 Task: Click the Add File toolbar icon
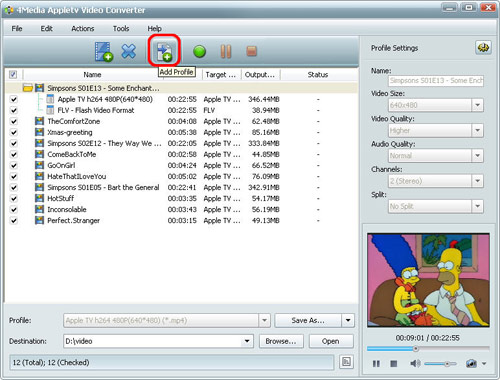pos(104,52)
